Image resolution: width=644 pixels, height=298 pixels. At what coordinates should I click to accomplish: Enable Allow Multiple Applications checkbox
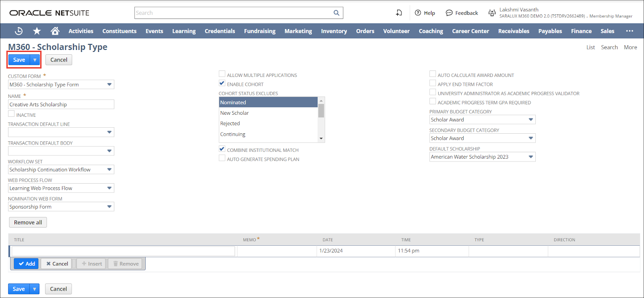(222, 74)
